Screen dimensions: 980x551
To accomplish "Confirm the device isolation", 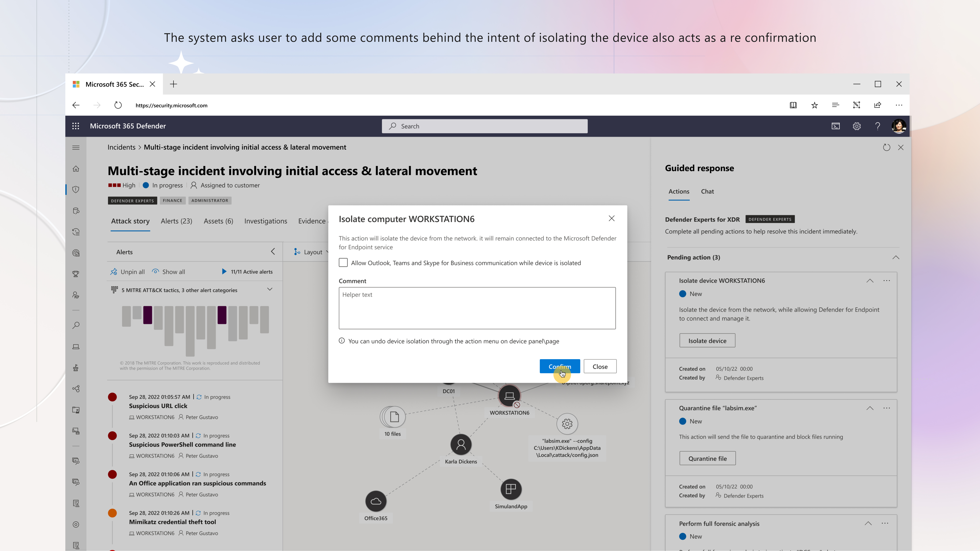I will (x=560, y=366).
